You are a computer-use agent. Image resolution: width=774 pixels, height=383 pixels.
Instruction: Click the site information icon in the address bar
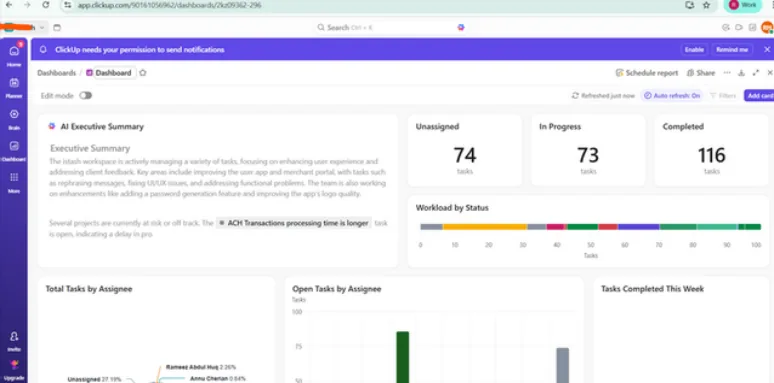[x=68, y=5]
